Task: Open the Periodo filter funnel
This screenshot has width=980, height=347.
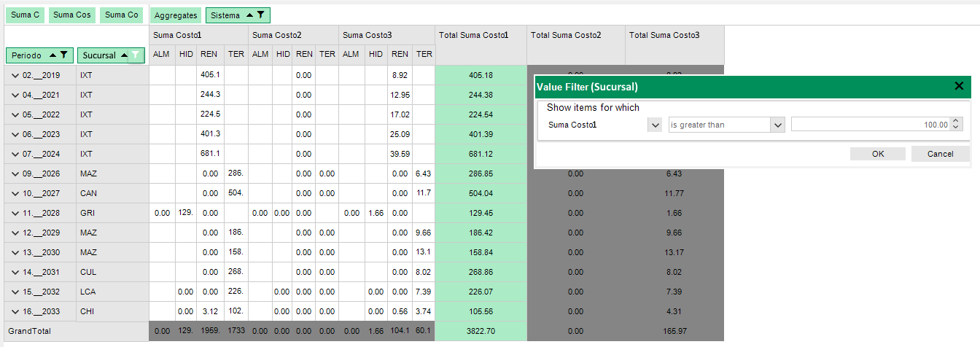Action: (64, 55)
